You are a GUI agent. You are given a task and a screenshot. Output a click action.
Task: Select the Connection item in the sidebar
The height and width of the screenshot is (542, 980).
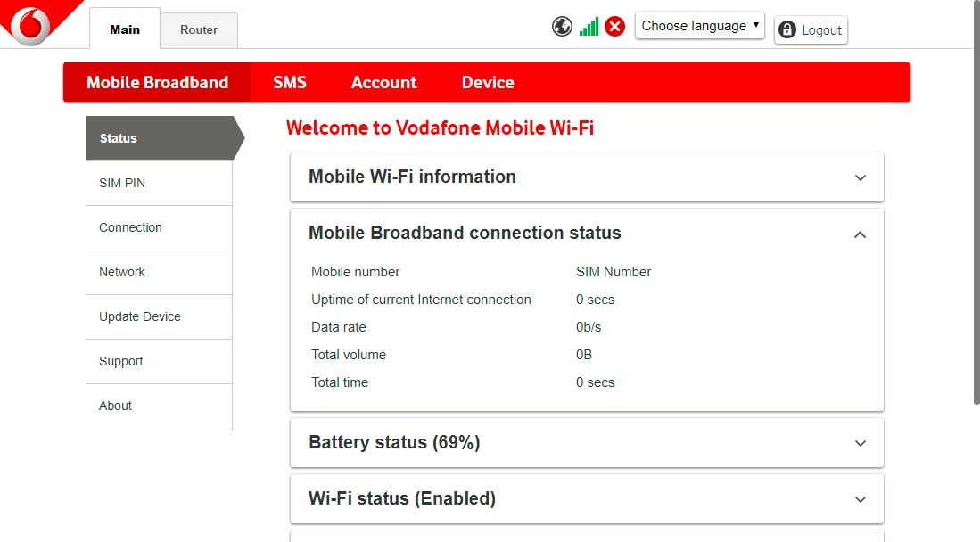130,227
